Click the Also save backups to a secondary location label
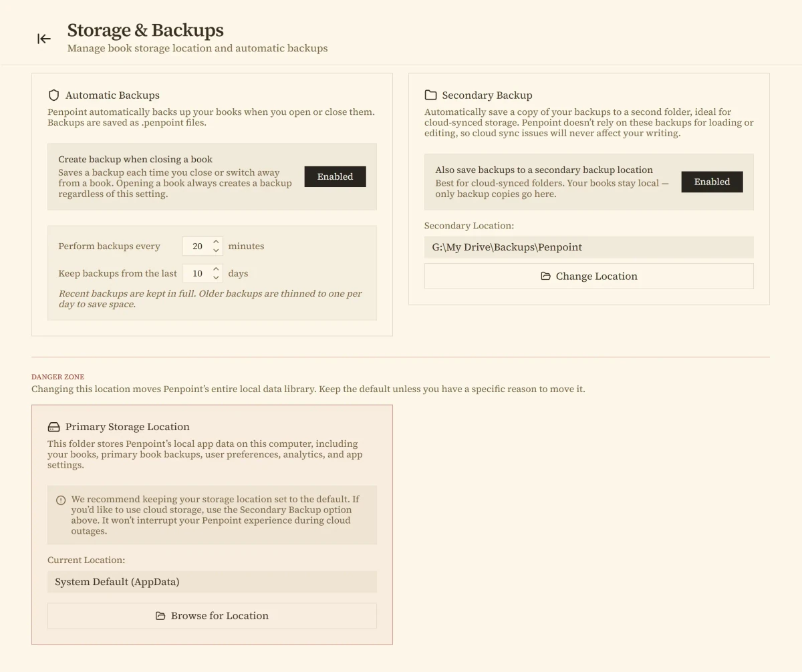Image resolution: width=802 pixels, height=672 pixels. pos(544,170)
